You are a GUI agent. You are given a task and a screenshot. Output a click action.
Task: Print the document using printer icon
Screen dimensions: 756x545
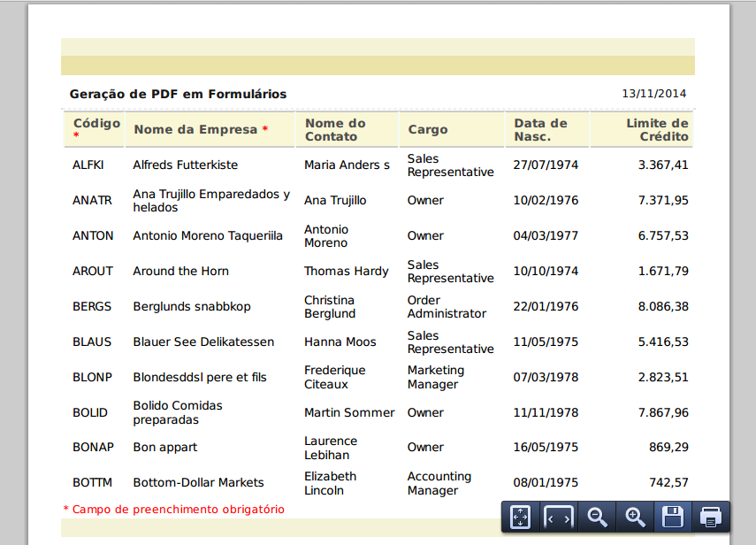711,518
